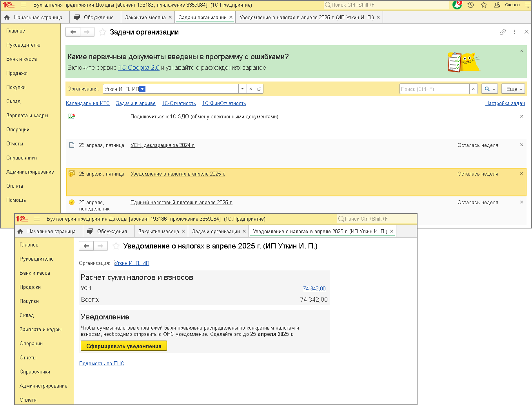Dismiss the Уведомление о налогах task row

[521, 174]
